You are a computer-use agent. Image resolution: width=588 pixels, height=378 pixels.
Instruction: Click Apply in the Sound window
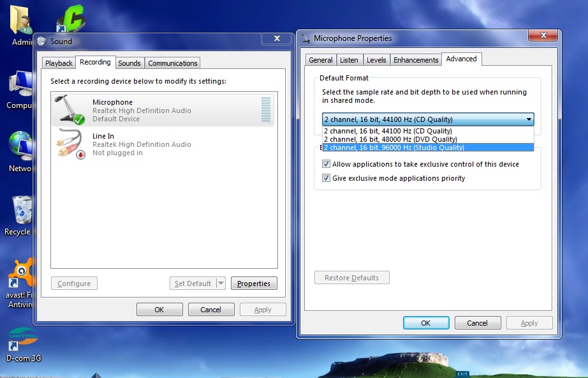263,310
